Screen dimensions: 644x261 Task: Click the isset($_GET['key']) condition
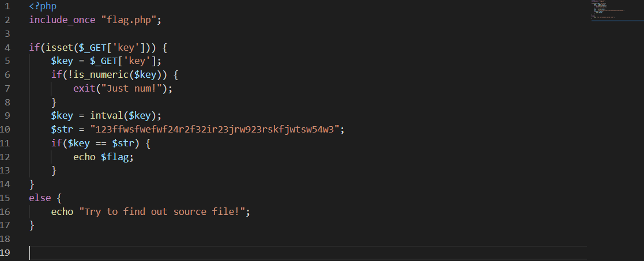click(x=98, y=47)
